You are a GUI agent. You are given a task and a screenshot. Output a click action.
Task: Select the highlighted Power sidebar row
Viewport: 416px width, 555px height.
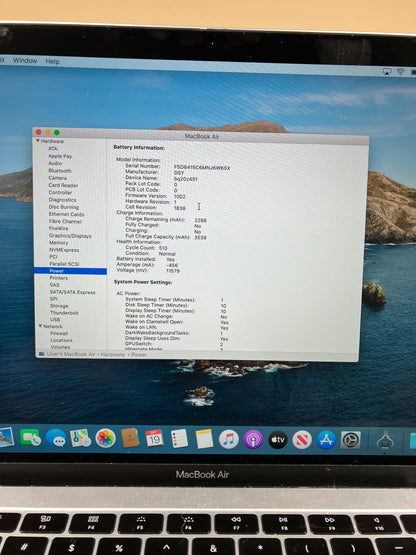coord(70,271)
